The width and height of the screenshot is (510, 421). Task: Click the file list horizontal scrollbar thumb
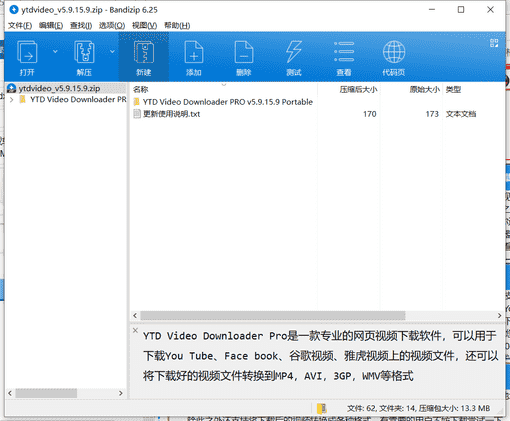[x=273, y=315]
